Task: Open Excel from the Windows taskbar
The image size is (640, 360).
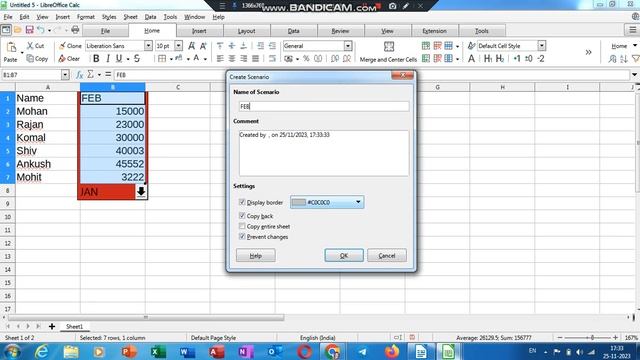Action: (x=157, y=351)
